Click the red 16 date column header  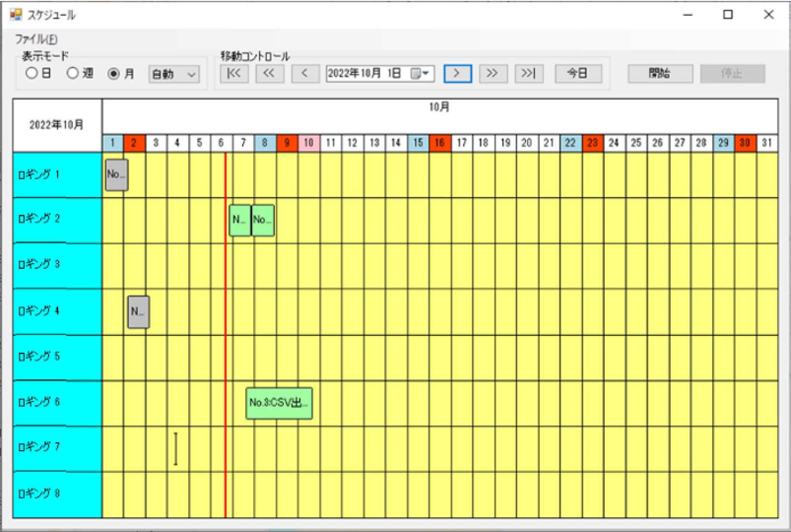[x=440, y=142]
